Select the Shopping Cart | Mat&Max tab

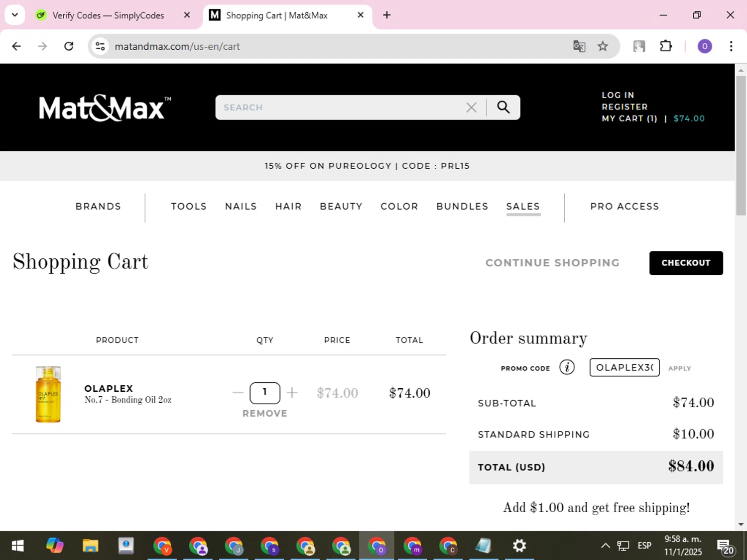tap(277, 15)
